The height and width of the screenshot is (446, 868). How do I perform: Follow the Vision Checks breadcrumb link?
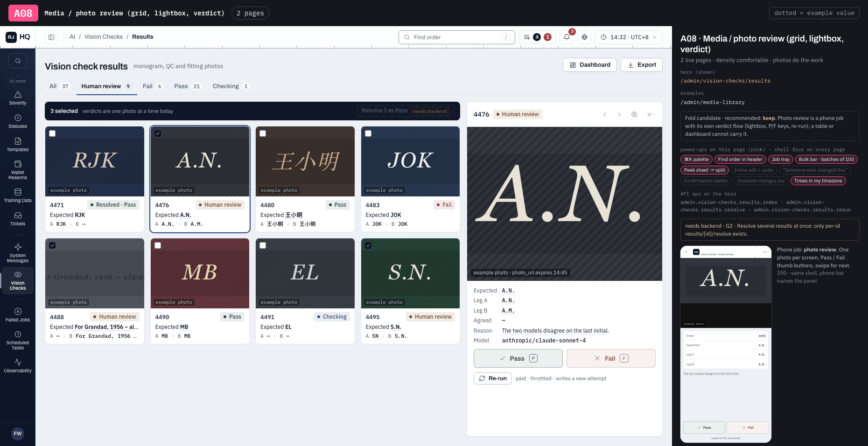coord(104,37)
